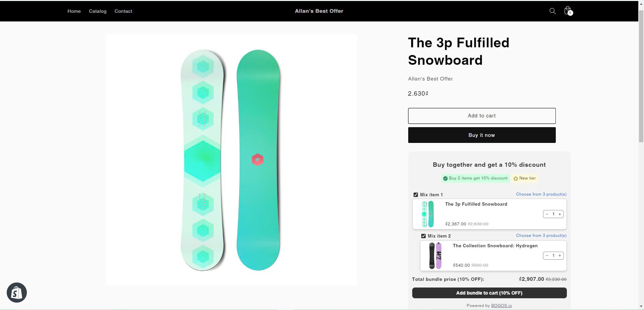This screenshot has width=644, height=310.
Task: Open the shopping cart bag icon
Action: [x=568, y=11]
